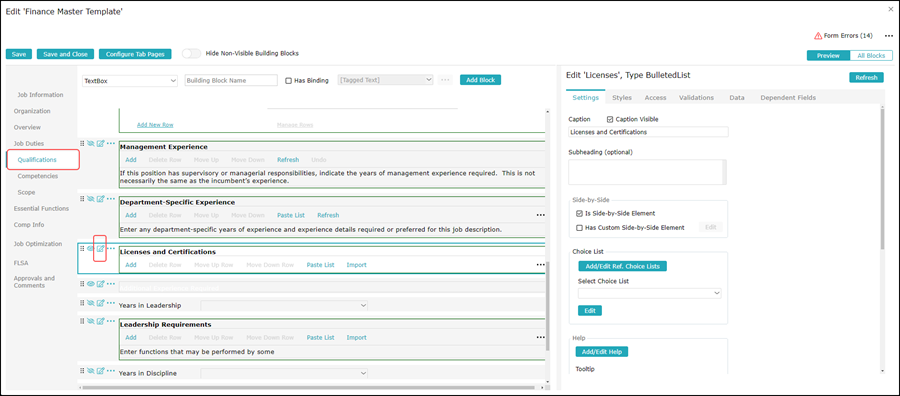Open more options for Years in Discipline
900x396 pixels.
(111, 370)
